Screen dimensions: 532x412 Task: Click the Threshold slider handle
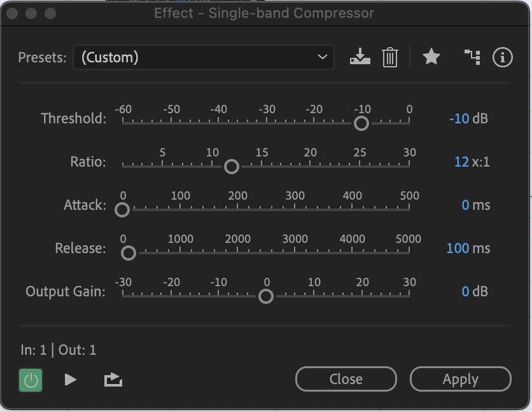[x=361, y=123]
